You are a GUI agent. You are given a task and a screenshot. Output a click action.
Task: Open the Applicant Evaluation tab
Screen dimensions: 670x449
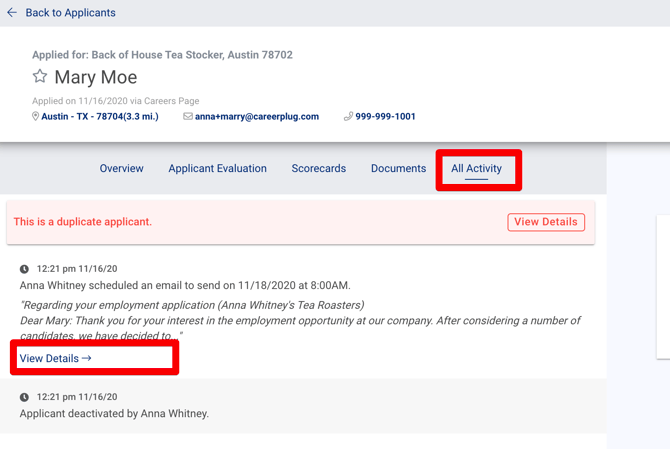pyautogui.click(x=217, y=169)
